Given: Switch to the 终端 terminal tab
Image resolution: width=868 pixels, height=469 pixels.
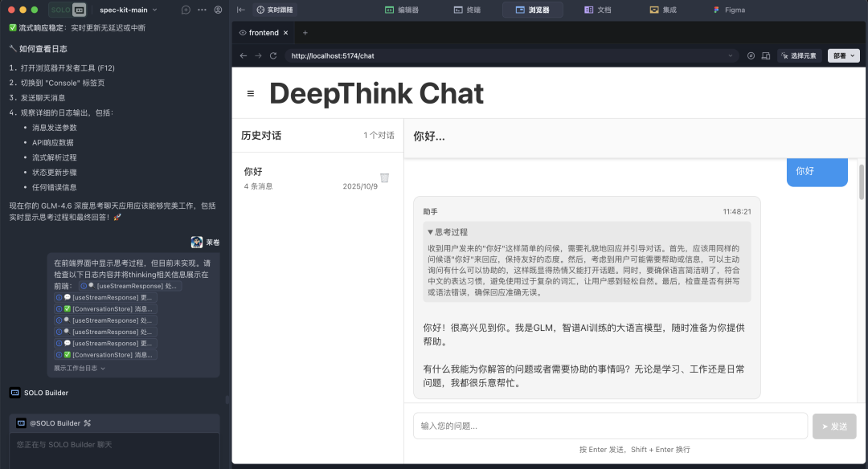Looking at the screenshot, I should [469, 10].
